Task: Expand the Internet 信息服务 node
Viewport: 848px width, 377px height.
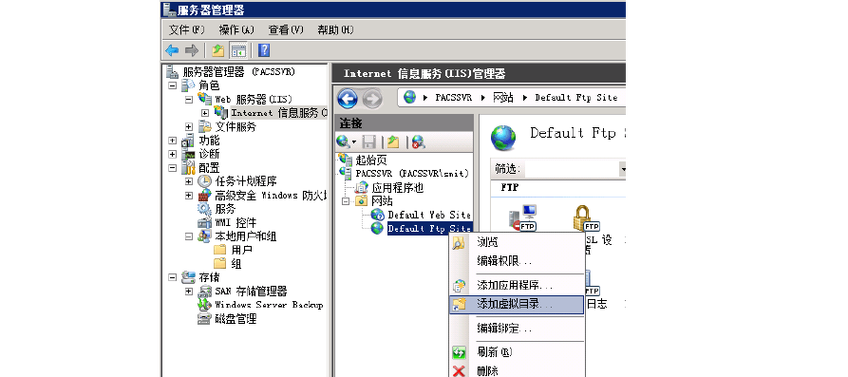Action: [x=205, y=113]
